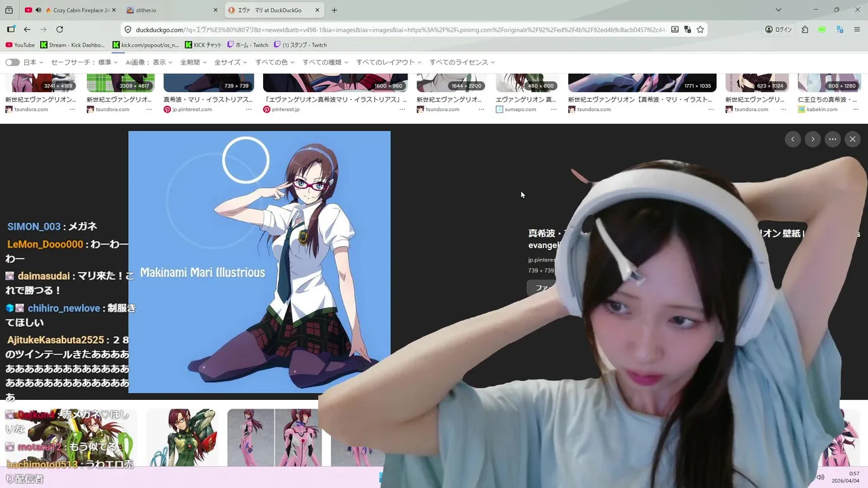Screen dimensions: 868x488
Task: Show next image in the detail panel
Action: coord(812,139)
